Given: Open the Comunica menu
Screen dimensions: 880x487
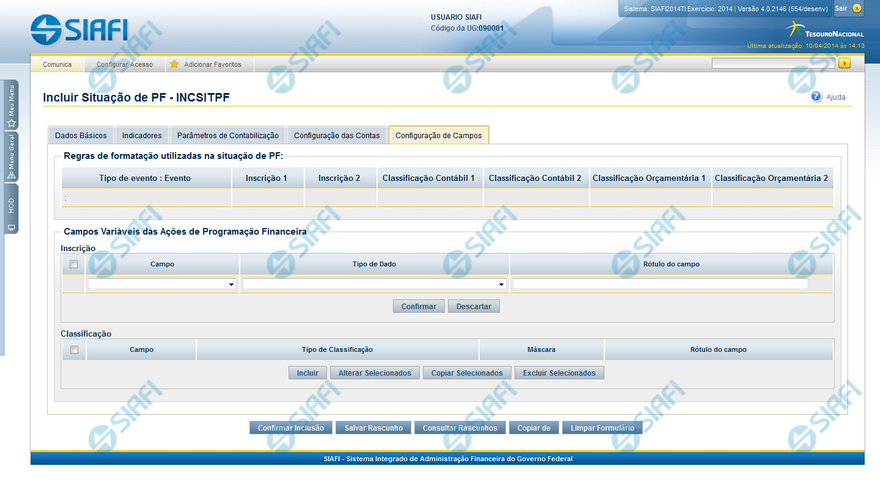Looking at the screenshot, I should tap(57, 64).
